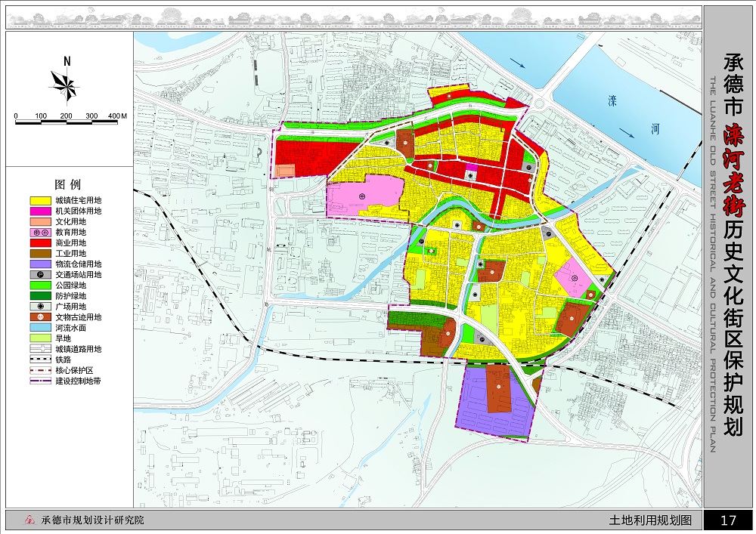This screenshot has height=534, width=756.
Task: Click the legend label 交通场站用地
Action: (79, 274)
